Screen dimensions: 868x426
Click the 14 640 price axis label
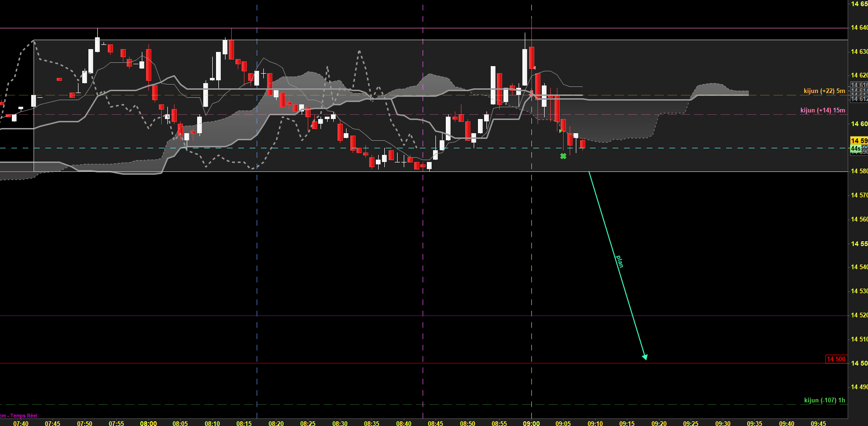point(859,27)
